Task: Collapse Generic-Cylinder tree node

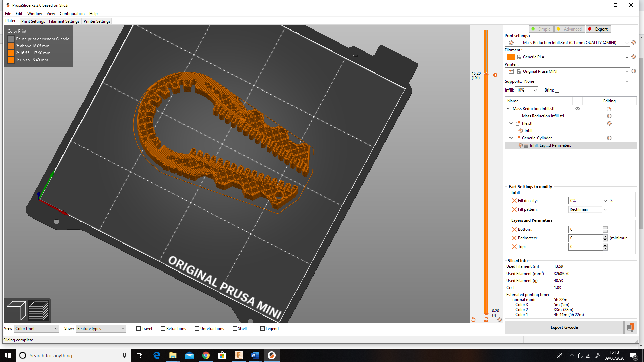Action: click(511, 138)
